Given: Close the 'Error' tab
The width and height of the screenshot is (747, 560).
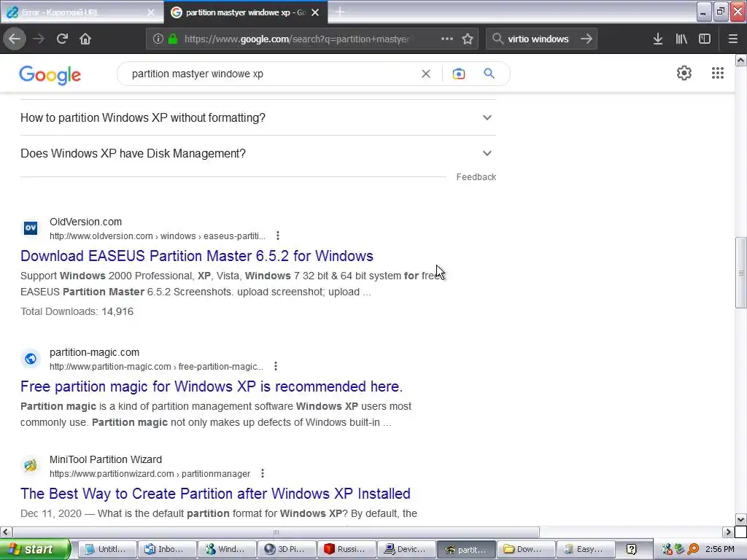Looking at the screenshot, I should pyautogui.click(x=151, y=12).
